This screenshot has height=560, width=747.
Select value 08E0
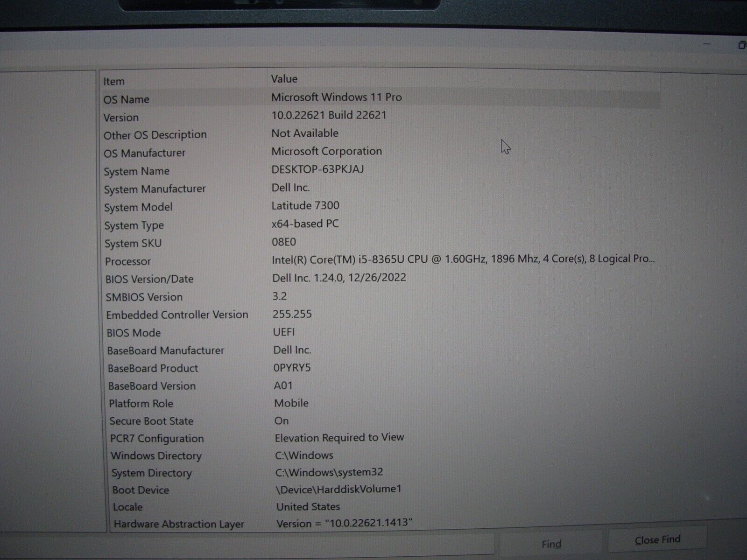point(284,242)
